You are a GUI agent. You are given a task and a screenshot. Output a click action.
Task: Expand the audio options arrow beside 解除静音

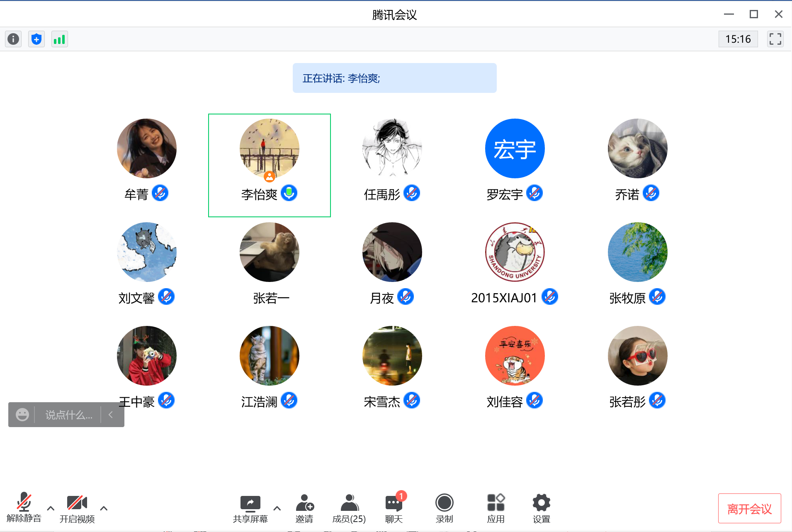(51, 508)
